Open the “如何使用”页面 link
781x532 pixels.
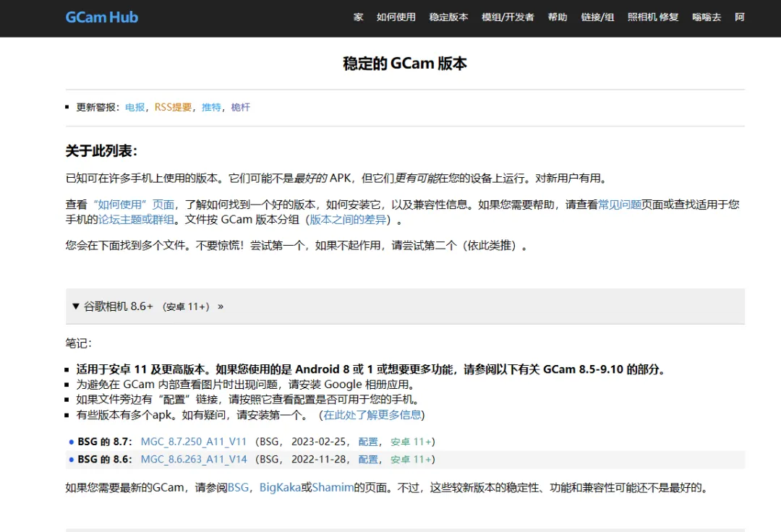click(x=134, y=205)
